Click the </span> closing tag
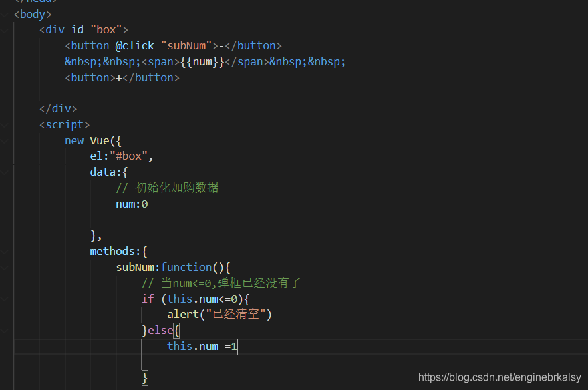Screen dimensions: 588x390 point(247,61)
